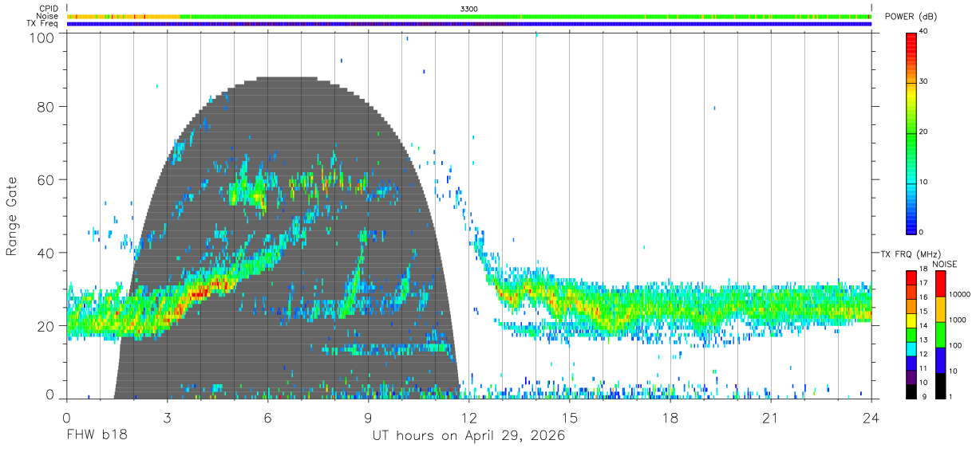980x452 pixels.
Task: Click the CPID value 3300
Action: [469, 8]
